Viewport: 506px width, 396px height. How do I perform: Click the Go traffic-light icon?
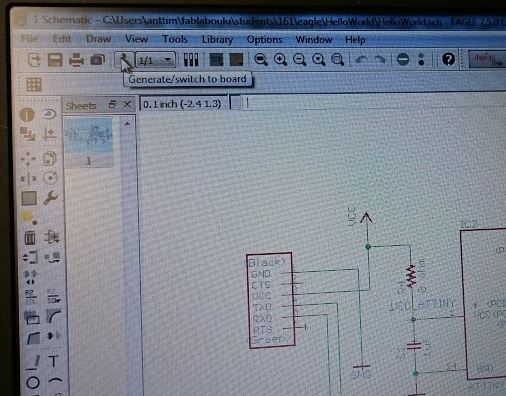421,59
